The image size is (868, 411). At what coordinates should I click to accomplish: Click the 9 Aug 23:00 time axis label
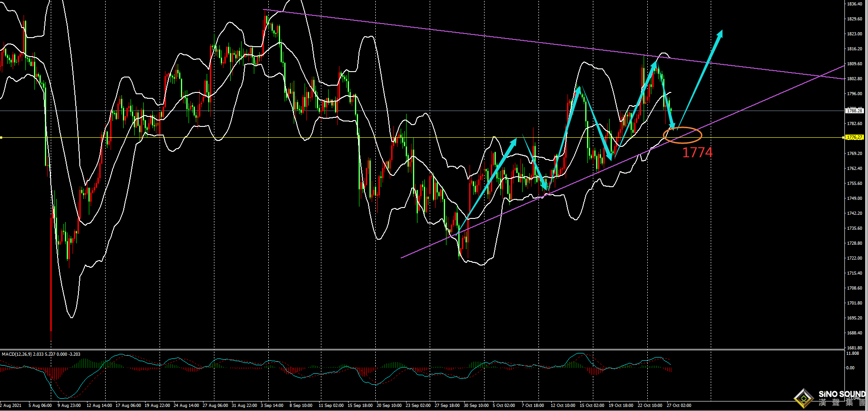point(69,406)
